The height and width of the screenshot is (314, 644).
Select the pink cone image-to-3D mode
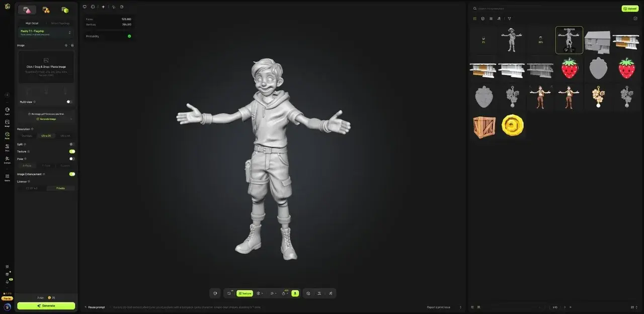[27, 10]
